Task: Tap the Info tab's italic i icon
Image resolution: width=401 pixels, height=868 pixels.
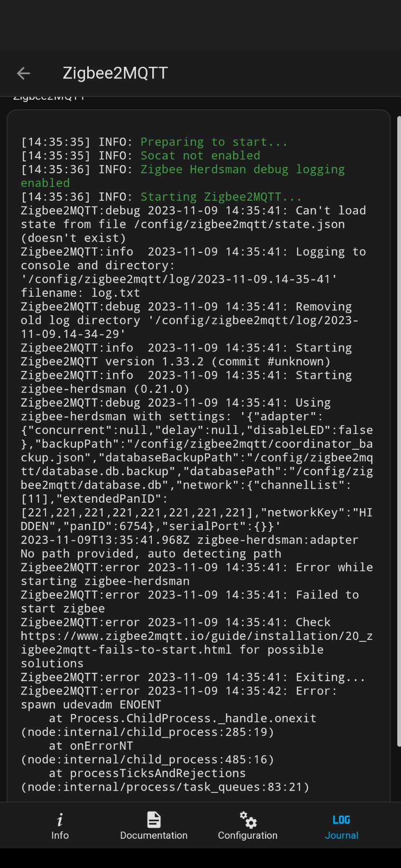Action: (x=60, y=820)
